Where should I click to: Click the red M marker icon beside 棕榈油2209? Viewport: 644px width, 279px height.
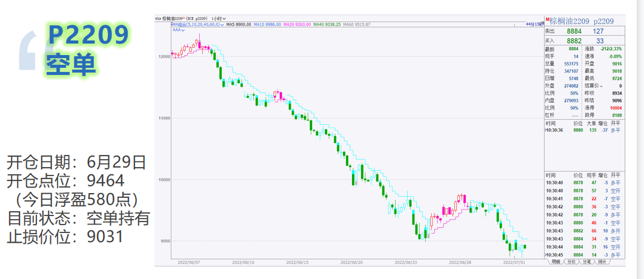pos(547,19)
